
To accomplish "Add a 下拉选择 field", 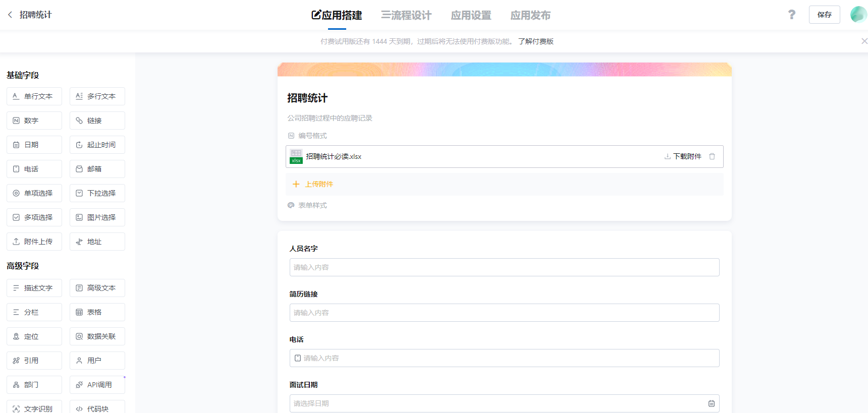I will [x=97, y=193].
